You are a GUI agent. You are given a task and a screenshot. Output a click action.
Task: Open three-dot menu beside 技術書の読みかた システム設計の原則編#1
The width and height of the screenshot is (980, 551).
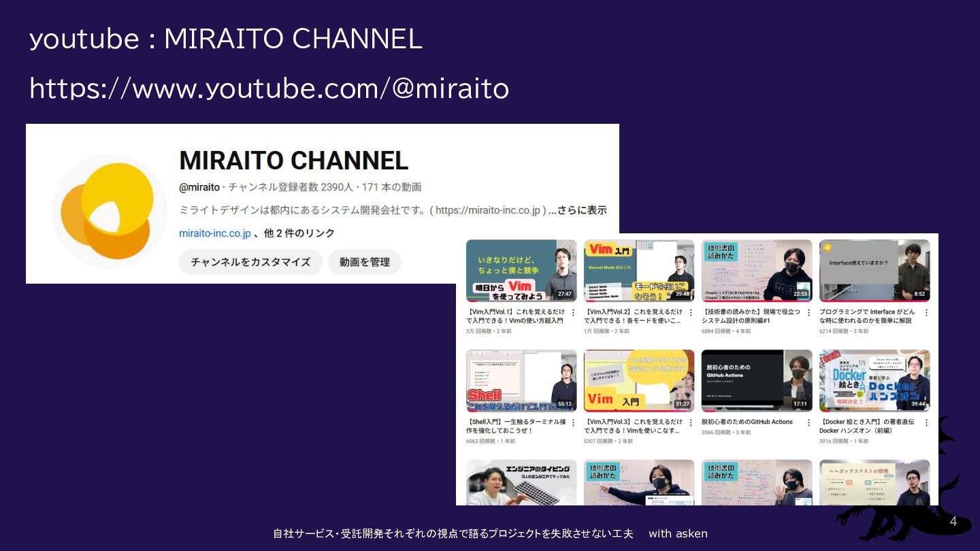point(808,313)
